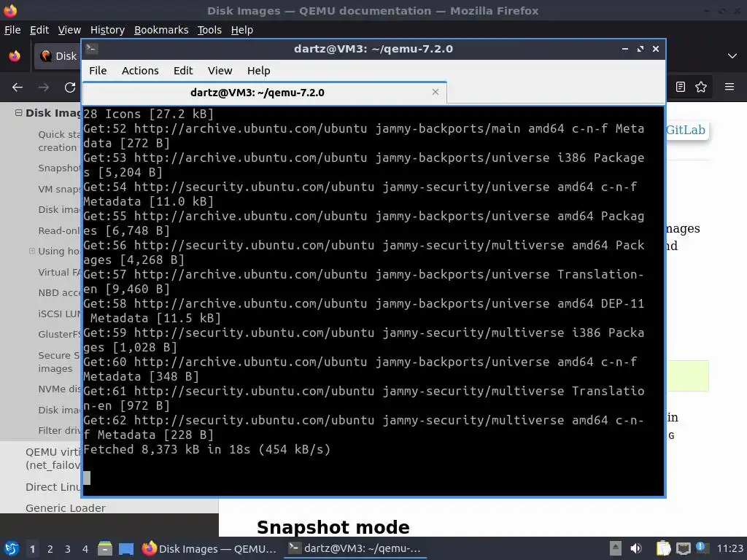Open Firefox reader view icon
The width and height of the screenshot is (747, 560).
(681, 87)
